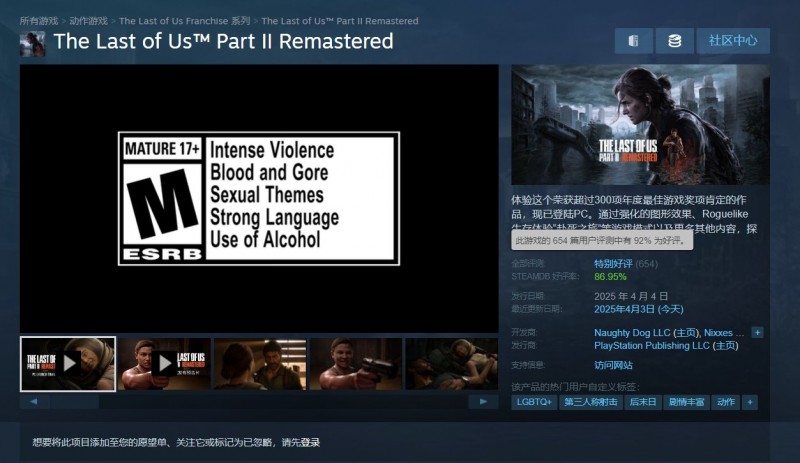Expand more tags with plus button

point(750,402)
